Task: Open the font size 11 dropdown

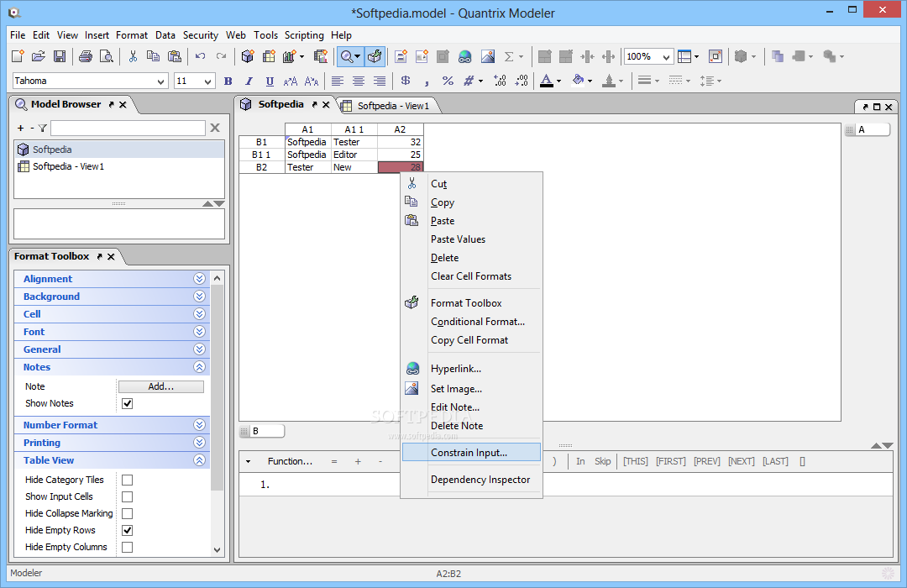Action: 207,81
